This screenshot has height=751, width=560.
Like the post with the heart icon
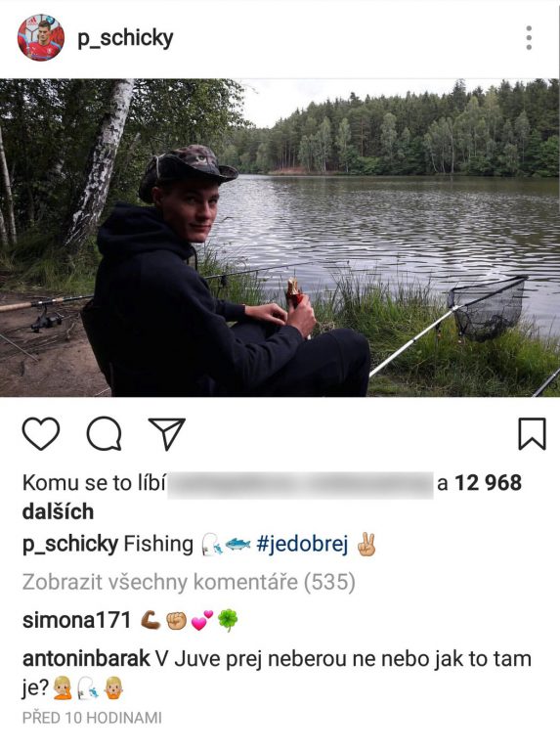pyautogui.click(x=41, y=434)
